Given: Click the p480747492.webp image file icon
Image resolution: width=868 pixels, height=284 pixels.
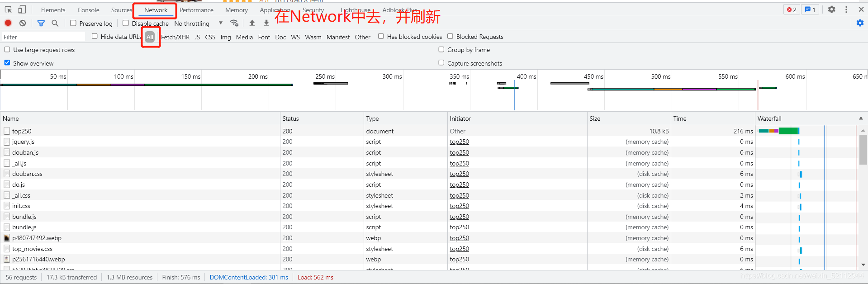Looking at the screenshot, I should pos(6,238).
